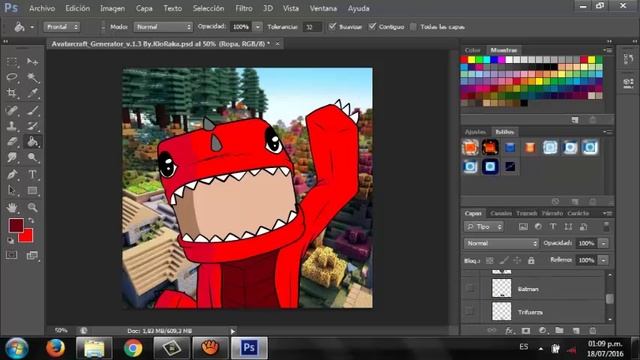Image resolution: width=640 pixels, height=360 pixels.
Task: Select the Smudge tool
Action: (x=12, y=158)
